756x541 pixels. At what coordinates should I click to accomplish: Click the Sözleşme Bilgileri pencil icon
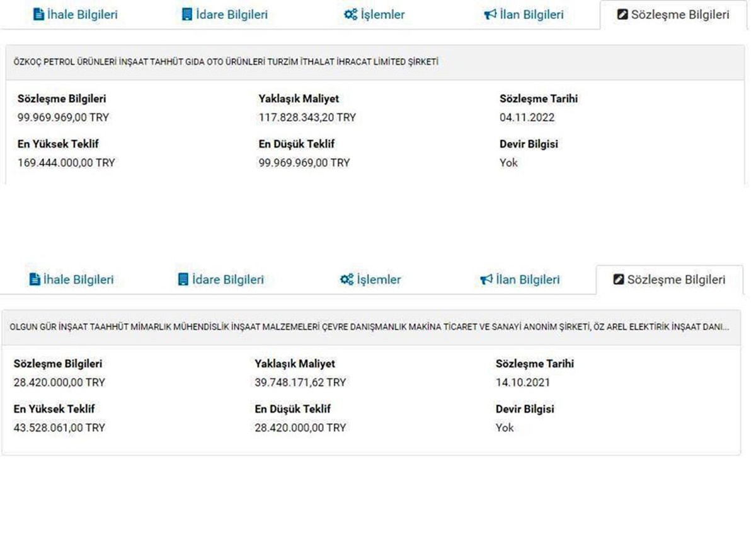[x=622, y=14]
